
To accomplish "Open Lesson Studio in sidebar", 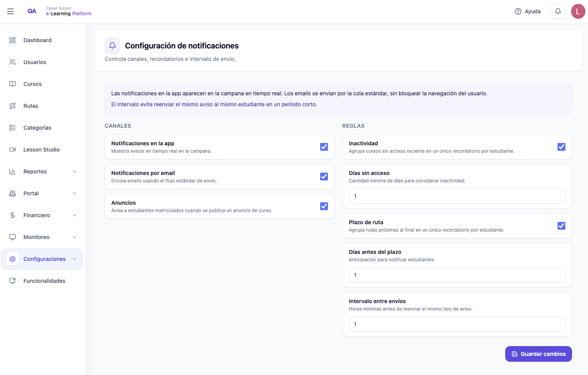I will point(42,150).
